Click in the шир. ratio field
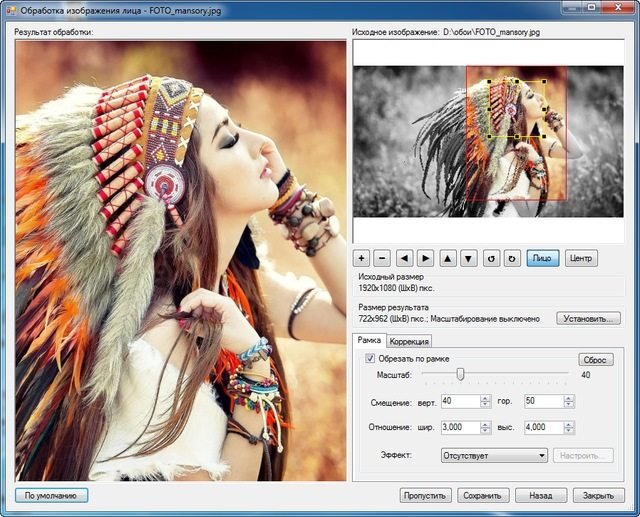640x517 pixels. point(460,427)
